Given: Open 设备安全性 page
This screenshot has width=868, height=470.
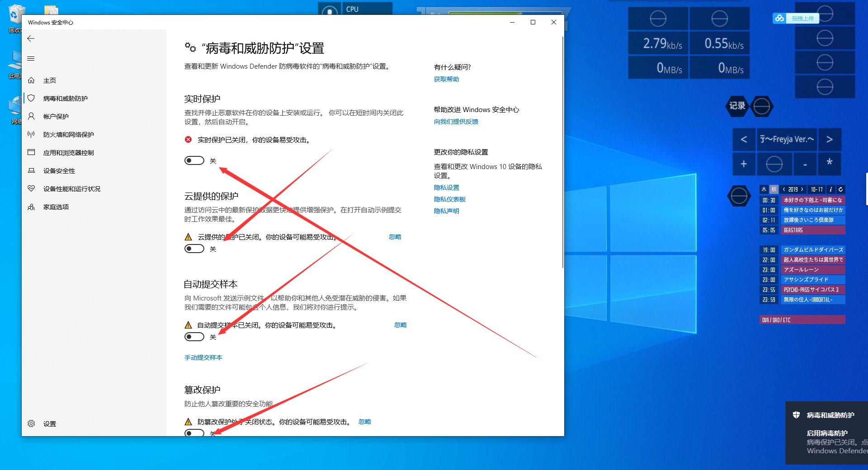Looking at the screenshot, I should 59,170.
